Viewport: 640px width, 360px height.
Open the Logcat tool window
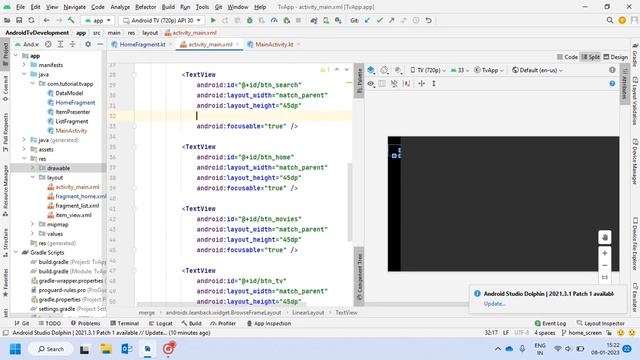click(x=160, y=323)
